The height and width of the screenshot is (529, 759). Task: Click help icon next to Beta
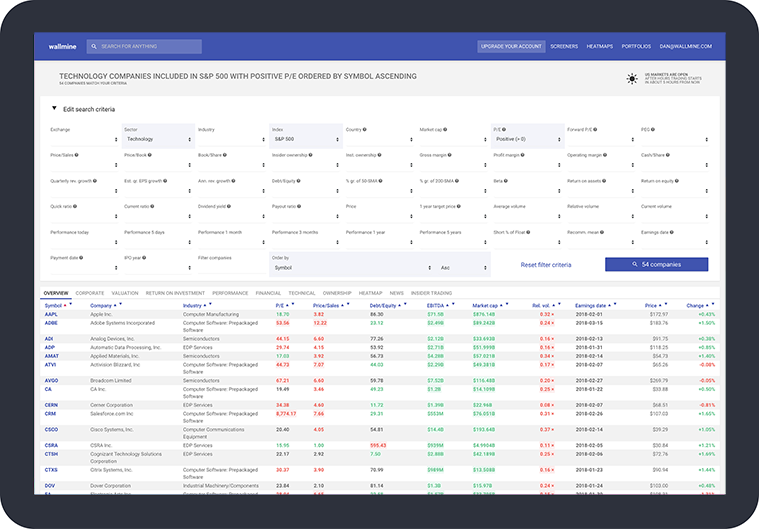point(506,181)
